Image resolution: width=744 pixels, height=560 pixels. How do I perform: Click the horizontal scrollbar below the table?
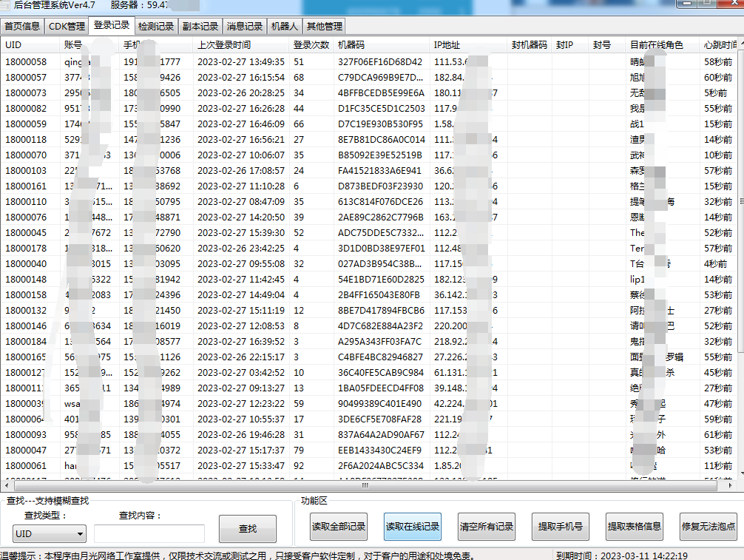370,486
